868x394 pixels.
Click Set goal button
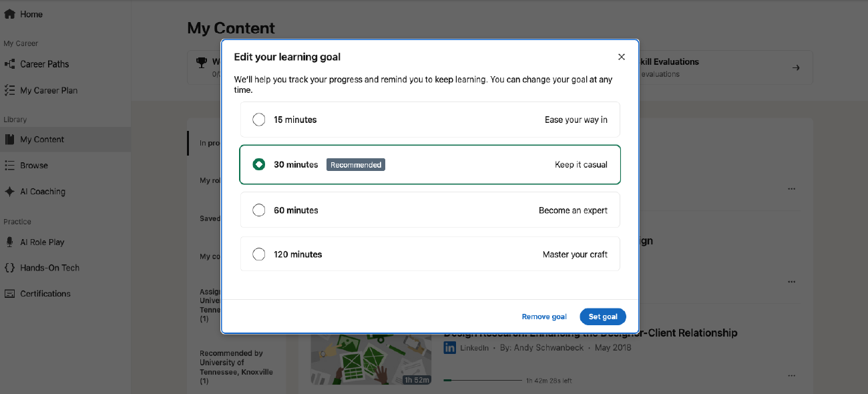tap(603, 317)
